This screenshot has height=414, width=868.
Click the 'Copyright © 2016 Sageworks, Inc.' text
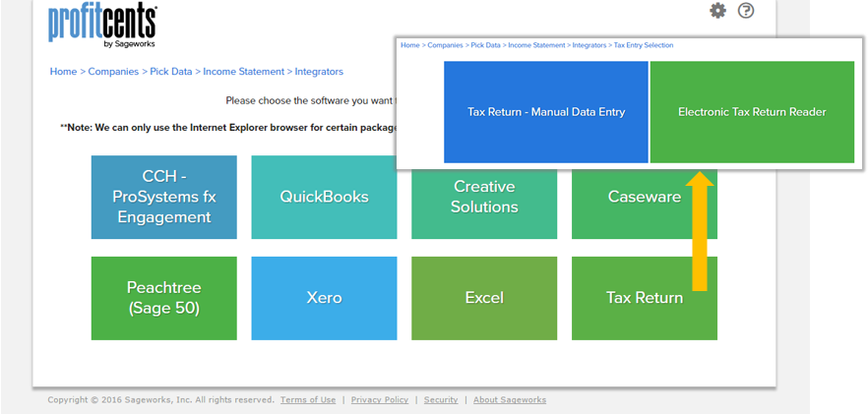pos(118,399)
